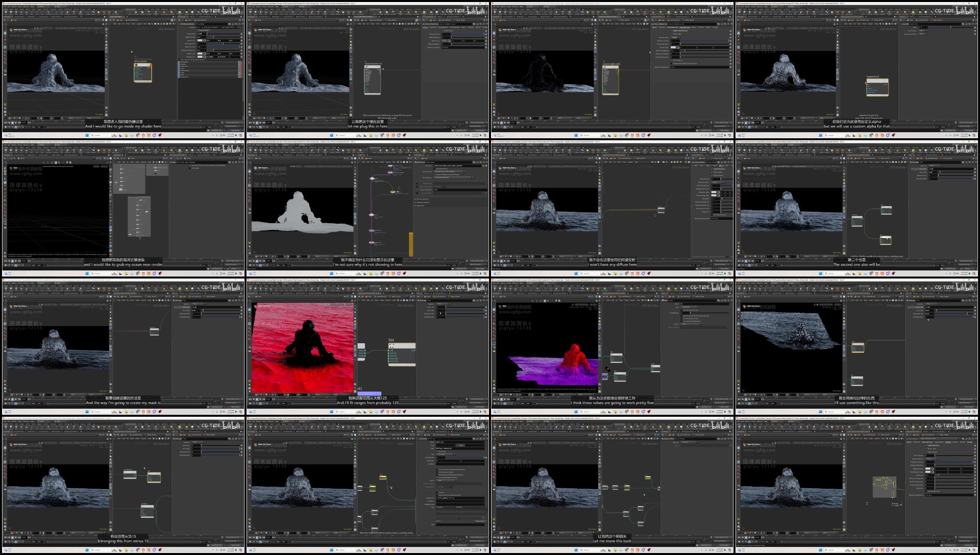Open Help menu in 'plug this in here' frame
This screenshot has width=980, height=555.
click(x=277, y=6)
